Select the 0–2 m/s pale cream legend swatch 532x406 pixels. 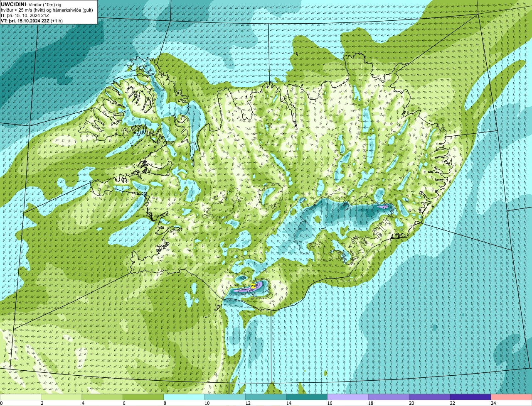(x=21, y=397)
